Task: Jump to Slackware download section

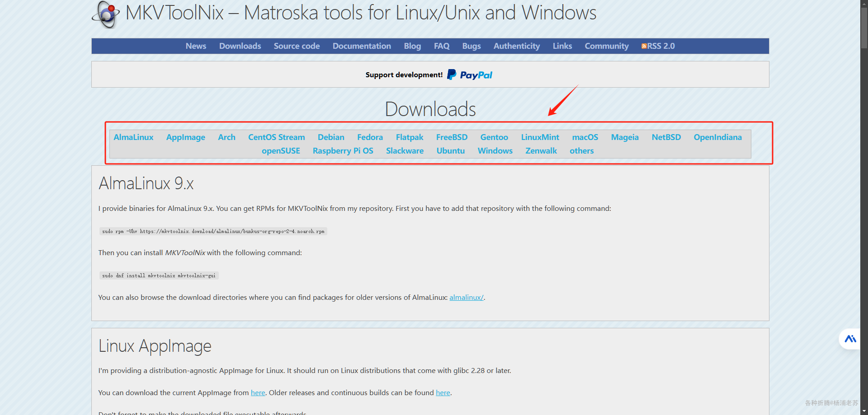Action: tap(405, 151)
